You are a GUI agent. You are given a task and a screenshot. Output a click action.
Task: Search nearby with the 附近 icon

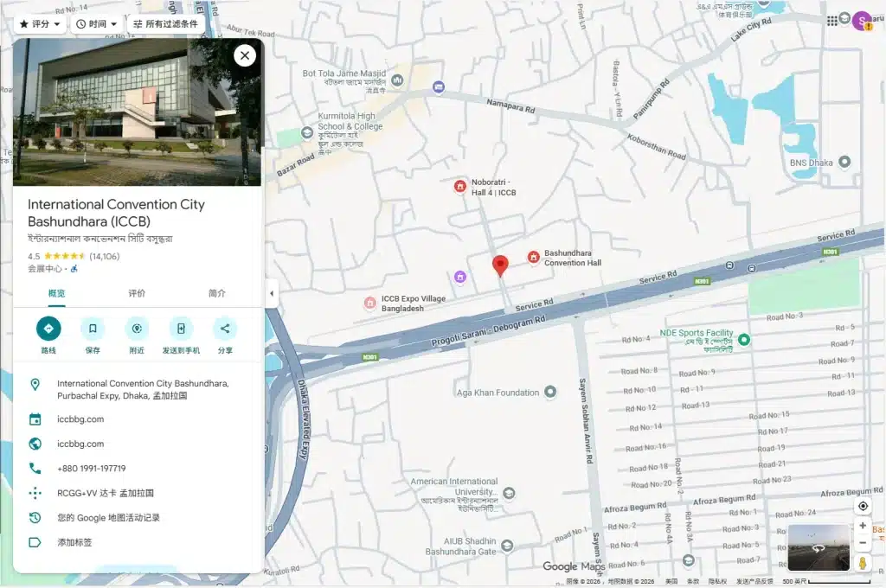pyautogui.click(x=137, y=329)
